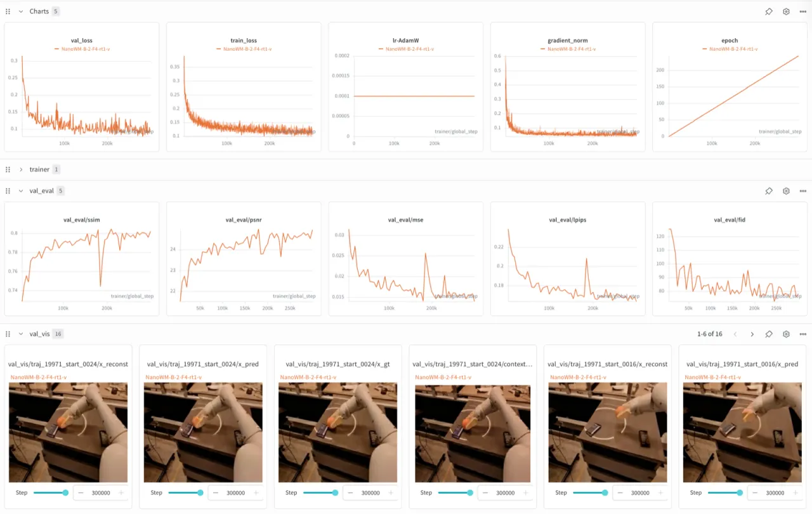The height and width of the screenshot is (514, 812).
Task: Pin the val_eval section
Action: [769, 190]
